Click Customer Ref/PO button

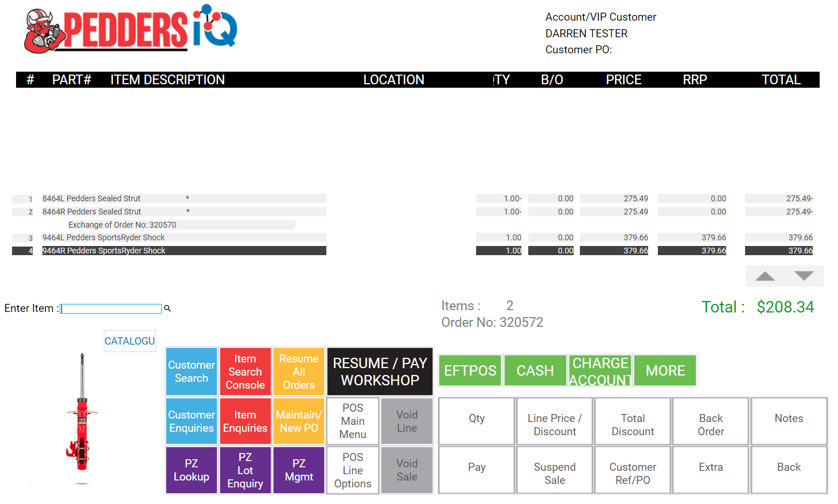click(633, 470)
